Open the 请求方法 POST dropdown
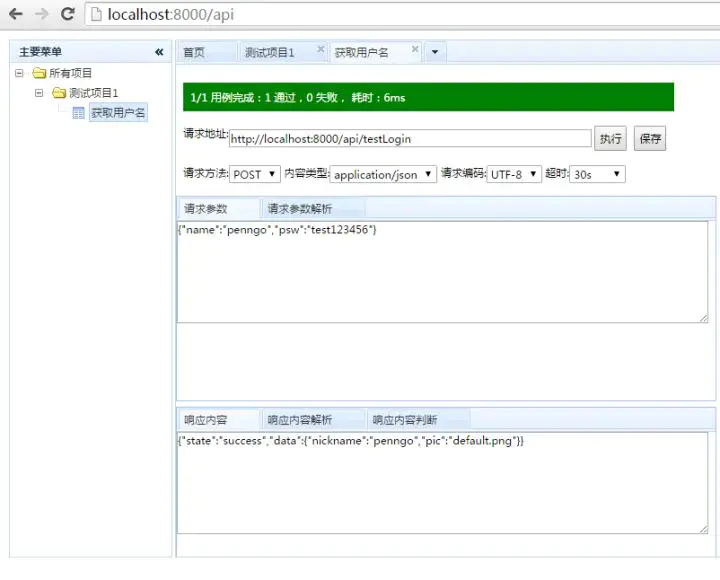Image resolution: width=720 pixels, height=580 pixels. pyautogui.click(x=255, y=174)
